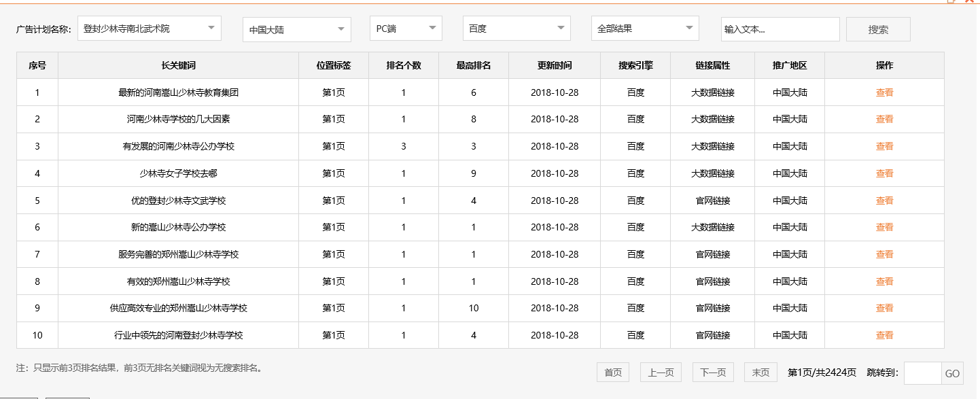The width and height of the screenshot is (980, 399).
Task: Open the PC端 device dropdown
Action: pos(406,29)
